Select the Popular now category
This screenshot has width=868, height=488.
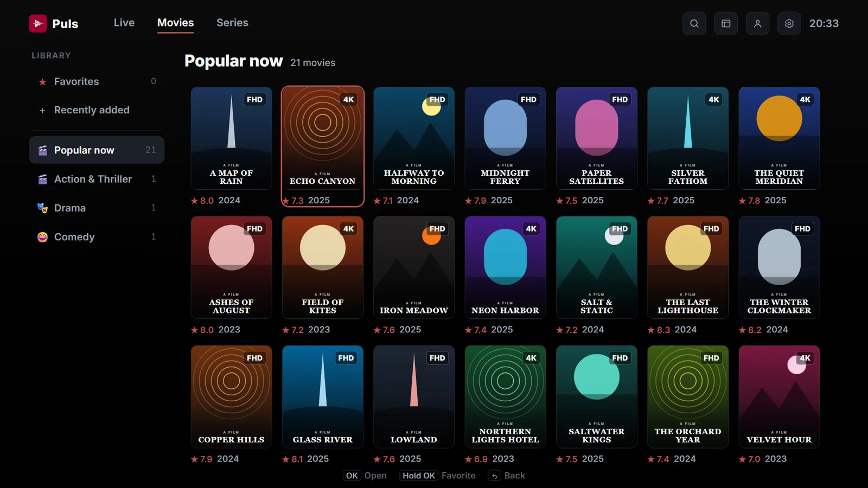coord(97,150)
